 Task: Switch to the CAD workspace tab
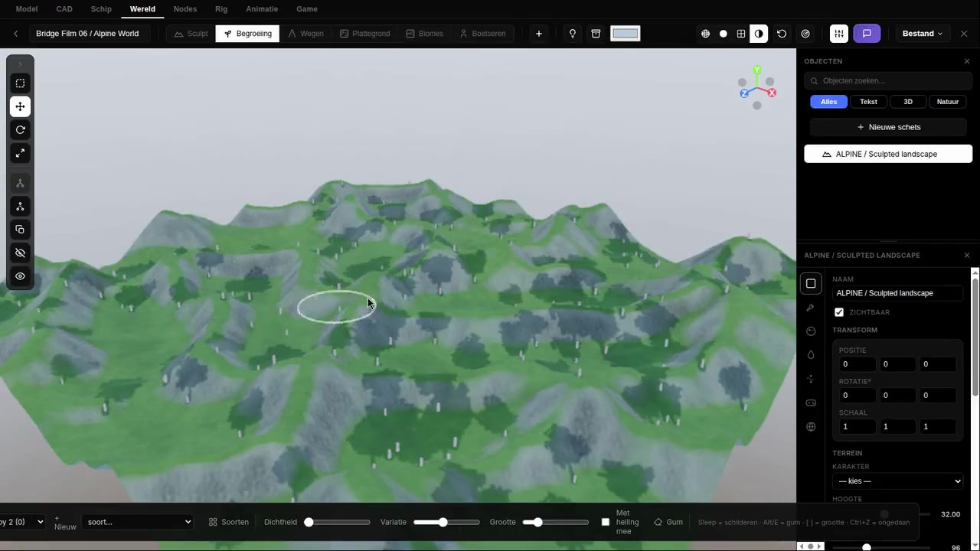coord(64,9)
